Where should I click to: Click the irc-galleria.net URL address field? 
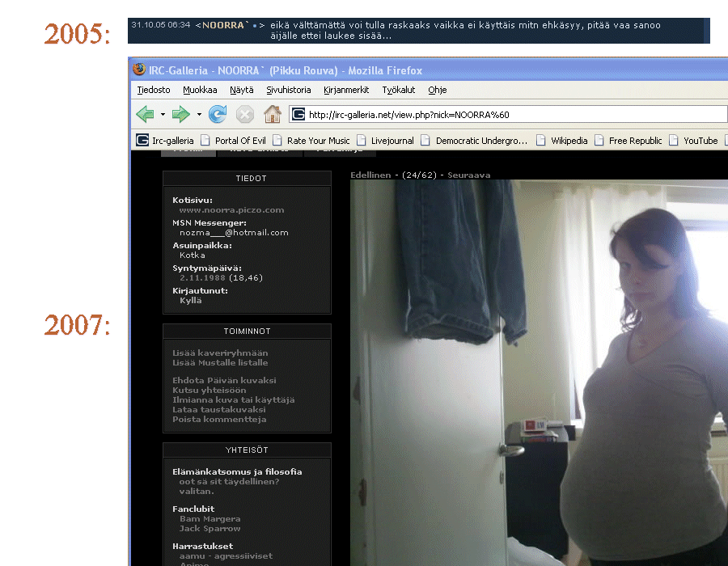(x=508, y=114)
